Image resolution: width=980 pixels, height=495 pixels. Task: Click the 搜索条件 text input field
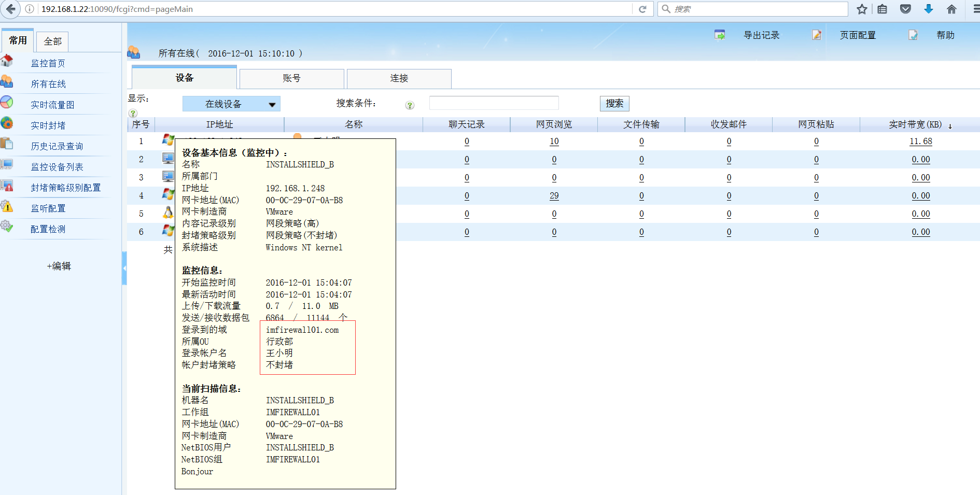tap(494, 103)
